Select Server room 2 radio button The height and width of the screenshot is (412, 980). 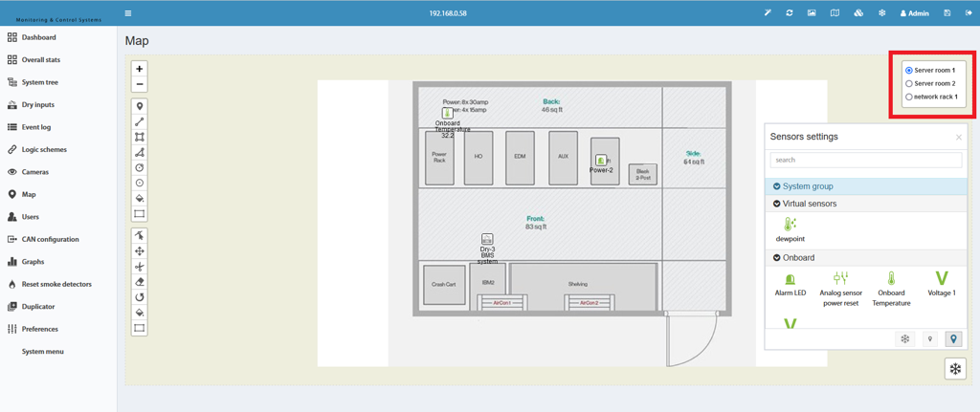[909, 84]
